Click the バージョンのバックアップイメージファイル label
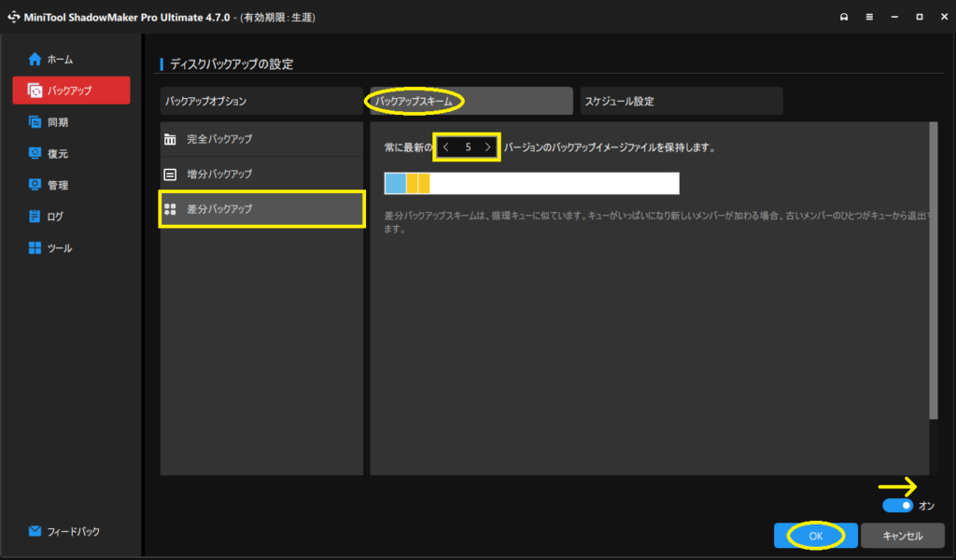Viewport: 956px width, 560px height. point(610,147)
